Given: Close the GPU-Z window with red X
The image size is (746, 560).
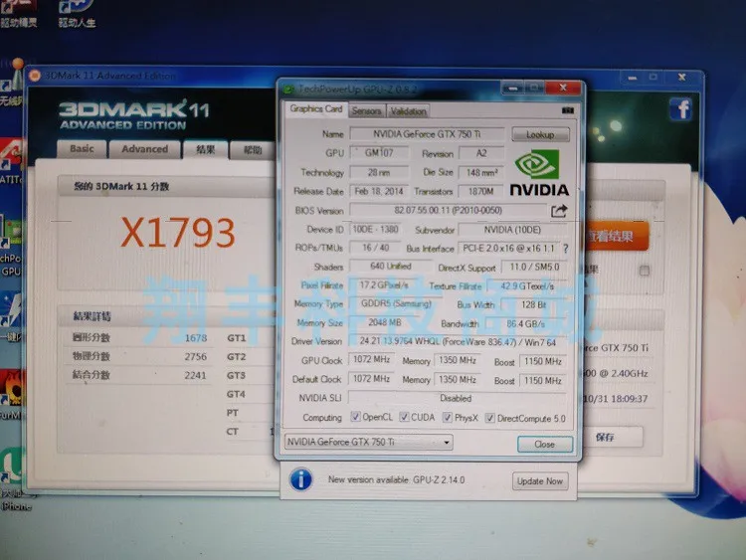Looking at the screenshot, I should tap(563, 88).
